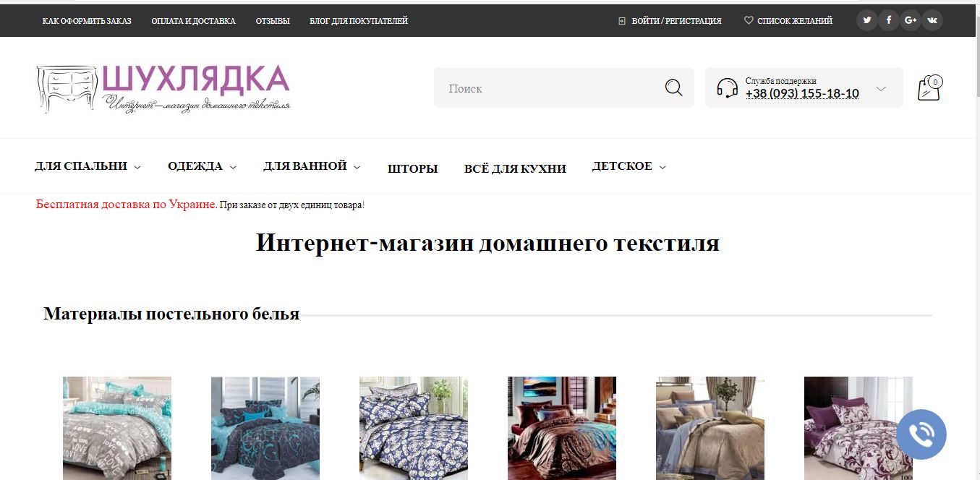The width and height of the screenshot is (980, 480).
Task: Open the shopping cart bag icon
Action: point(929,87)
